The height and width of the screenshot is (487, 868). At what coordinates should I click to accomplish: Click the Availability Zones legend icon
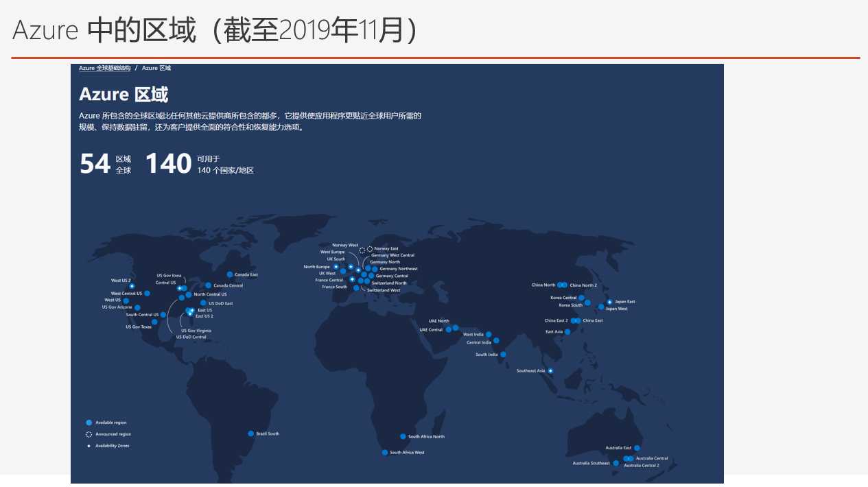[x=89, y=446]
